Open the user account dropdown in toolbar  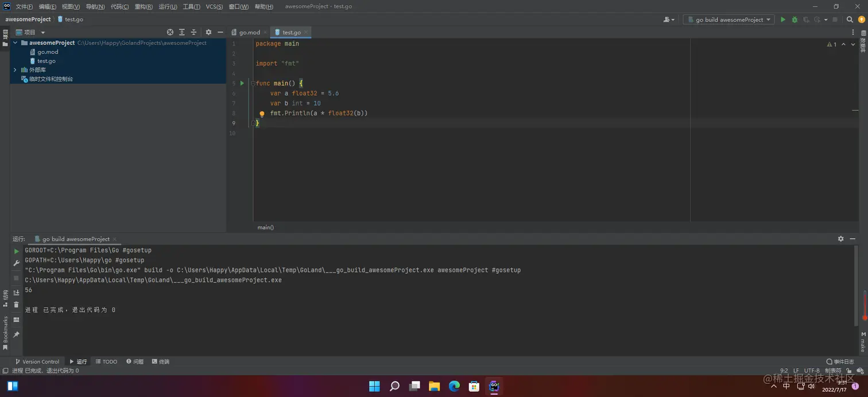click(x=669, y=20)
